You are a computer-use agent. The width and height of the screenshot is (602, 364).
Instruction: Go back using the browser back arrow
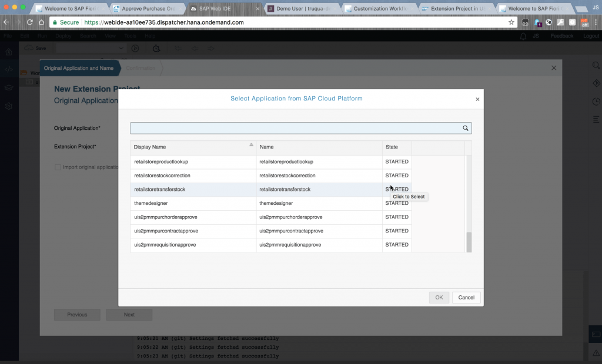(x=6, y=22)
